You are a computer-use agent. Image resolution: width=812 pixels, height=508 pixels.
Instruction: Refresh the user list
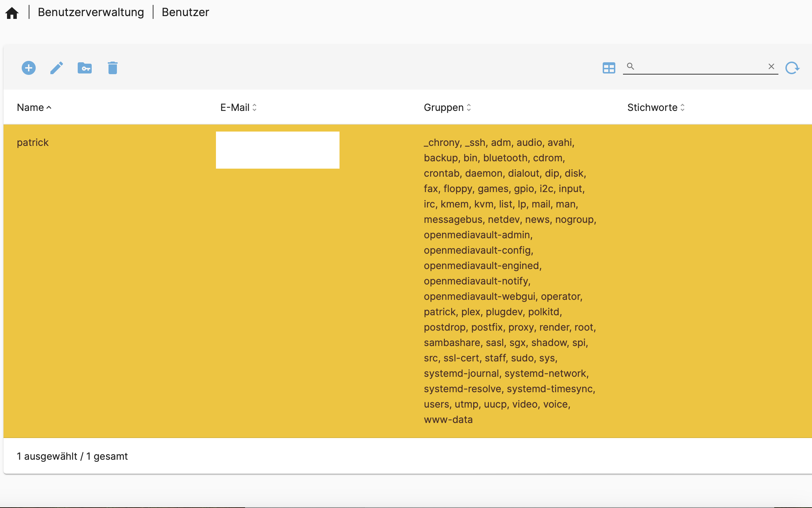point(792,68)
